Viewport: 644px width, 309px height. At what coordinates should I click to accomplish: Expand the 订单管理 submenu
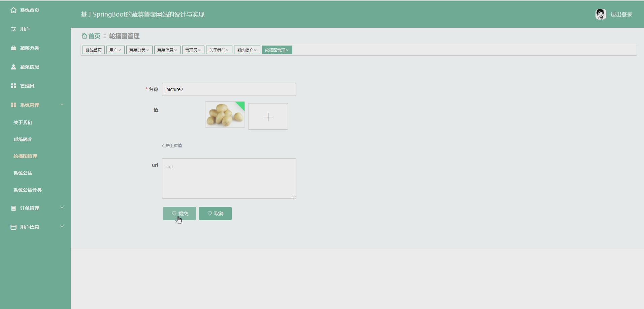[x=62, y=207]
